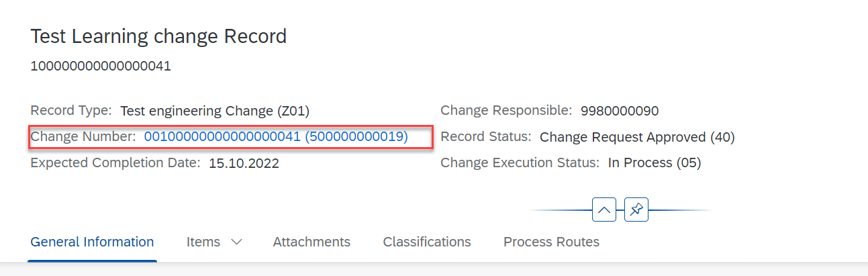Open the Classifications tab
This screenshot has width=868, height=276.
(427, 242)
